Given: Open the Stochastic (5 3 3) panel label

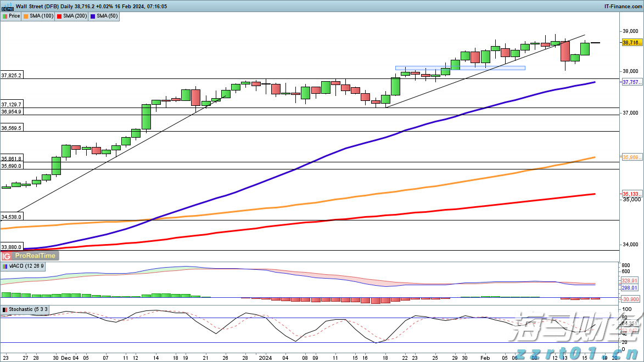Looking at the screenshot, I should [29, 309].
